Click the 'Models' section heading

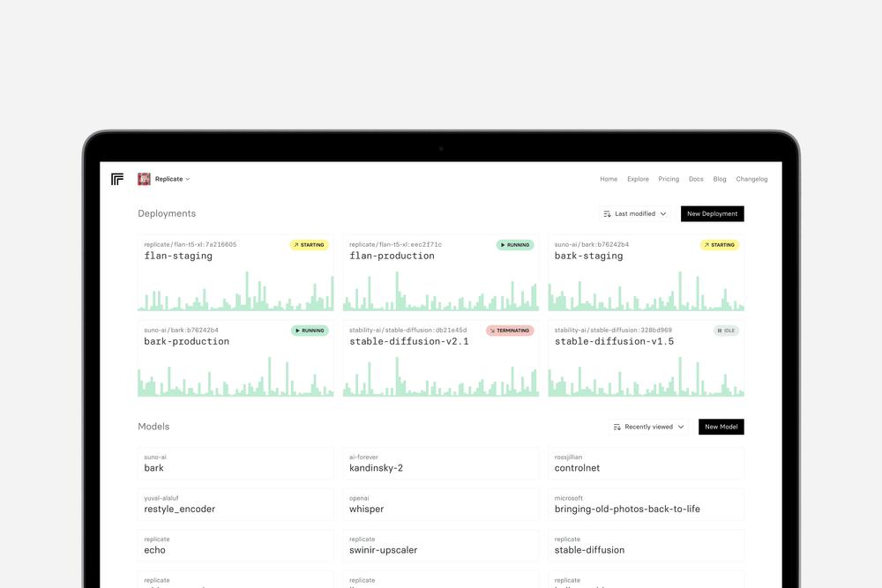[x=153, y=427]
